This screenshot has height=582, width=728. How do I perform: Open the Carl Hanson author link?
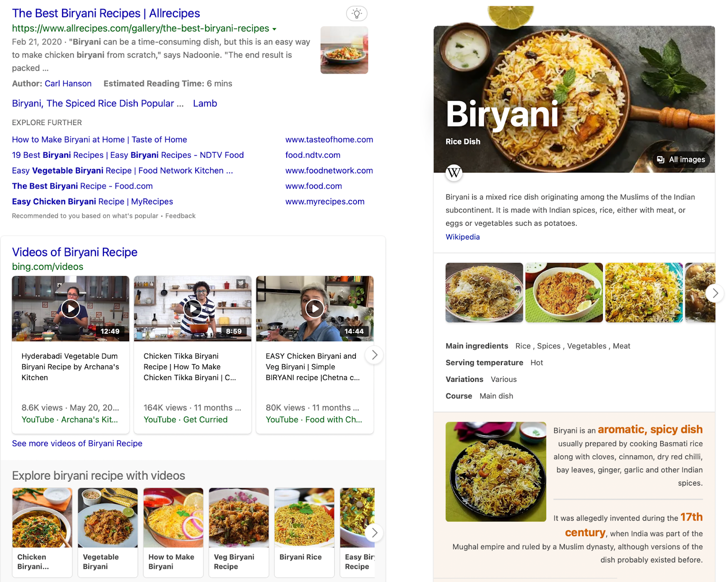coord(68,84)
